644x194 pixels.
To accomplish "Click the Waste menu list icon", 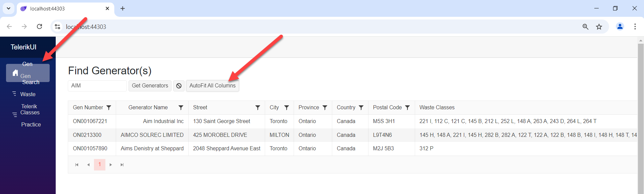I will pyautogui.click(x=14, y=93).
